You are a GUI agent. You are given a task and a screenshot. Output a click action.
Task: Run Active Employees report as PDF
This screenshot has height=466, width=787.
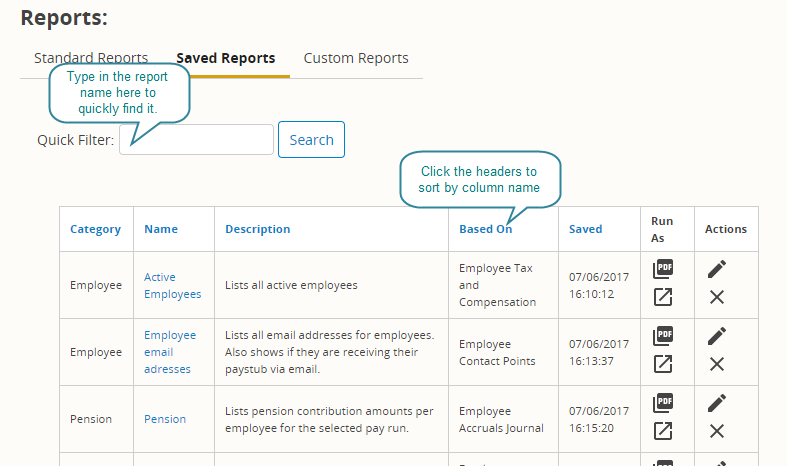tap(663, 269)
